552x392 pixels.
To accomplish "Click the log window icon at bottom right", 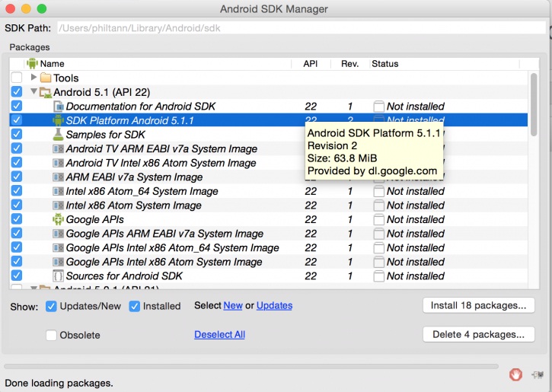I will (x=538, y=374).
